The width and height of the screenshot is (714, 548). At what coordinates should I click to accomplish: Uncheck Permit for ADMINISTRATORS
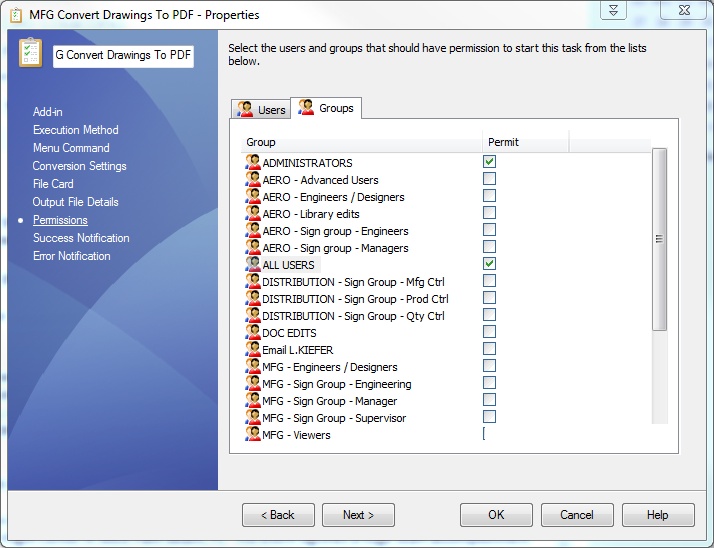(x=490, y=162)
